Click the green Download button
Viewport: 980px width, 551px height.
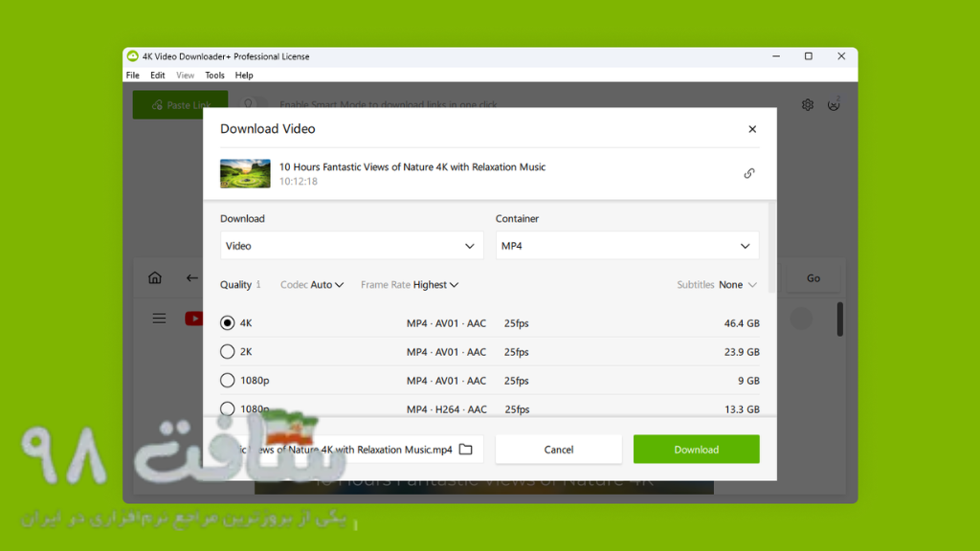(697, 450)
